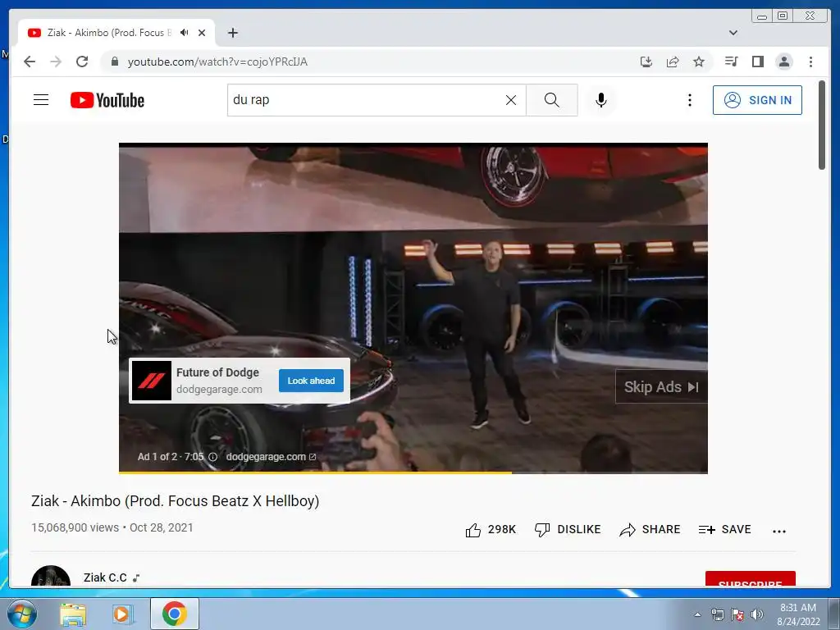Click the reload page icon
Viewport: 840px width, 630px height.
tap(82, 62)
